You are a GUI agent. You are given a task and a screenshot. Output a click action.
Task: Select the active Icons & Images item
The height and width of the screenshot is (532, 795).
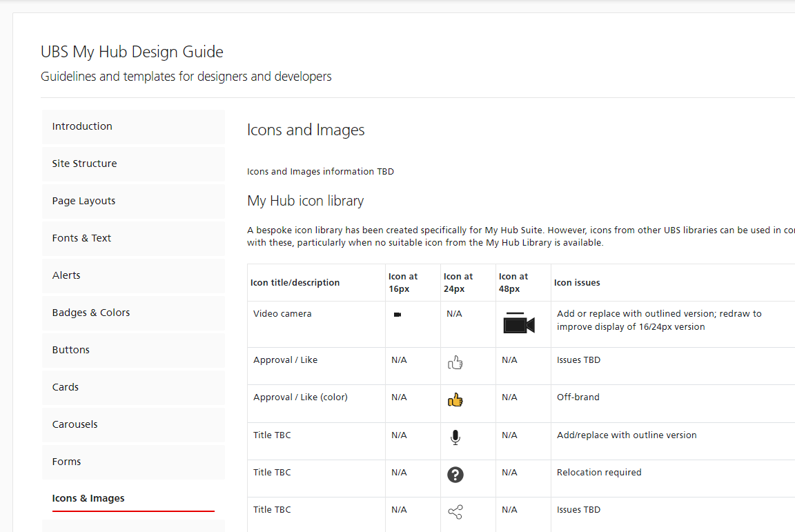pyautogui.click(x=88, y=498)
